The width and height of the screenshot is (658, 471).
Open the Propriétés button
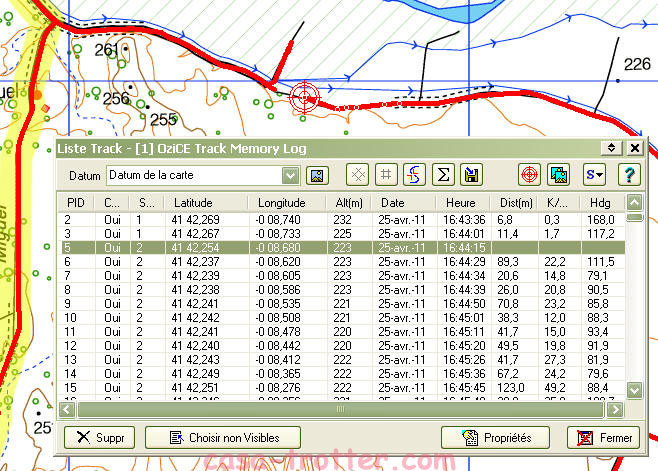click(x=495, y=438)
